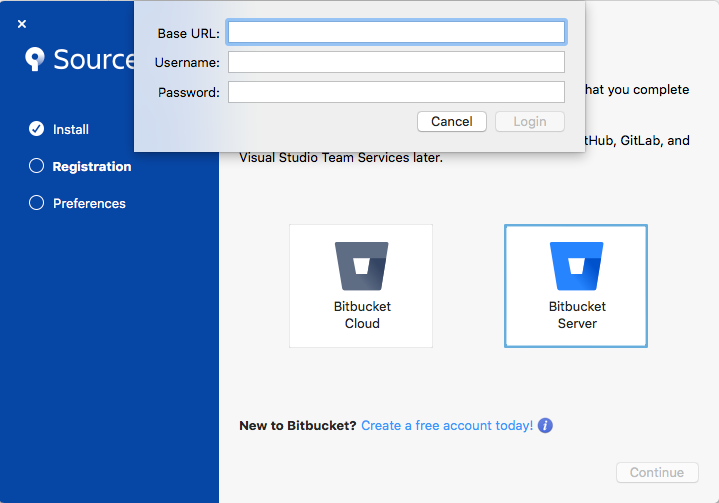This screenshot has width=719, height=503.
Task: Close the setup window with the X
Action: tap(22, 24)
